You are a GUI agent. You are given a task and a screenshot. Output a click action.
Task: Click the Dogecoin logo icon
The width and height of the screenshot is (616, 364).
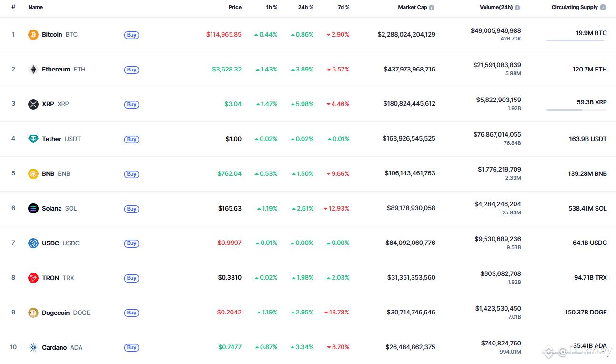click(x=33, y=313)
